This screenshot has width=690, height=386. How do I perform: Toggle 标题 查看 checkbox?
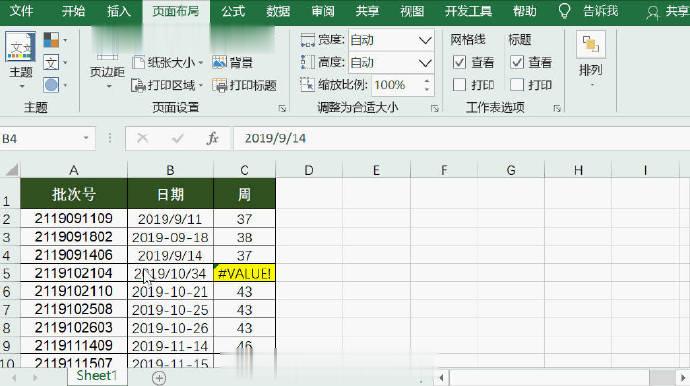tap(517, 62)
